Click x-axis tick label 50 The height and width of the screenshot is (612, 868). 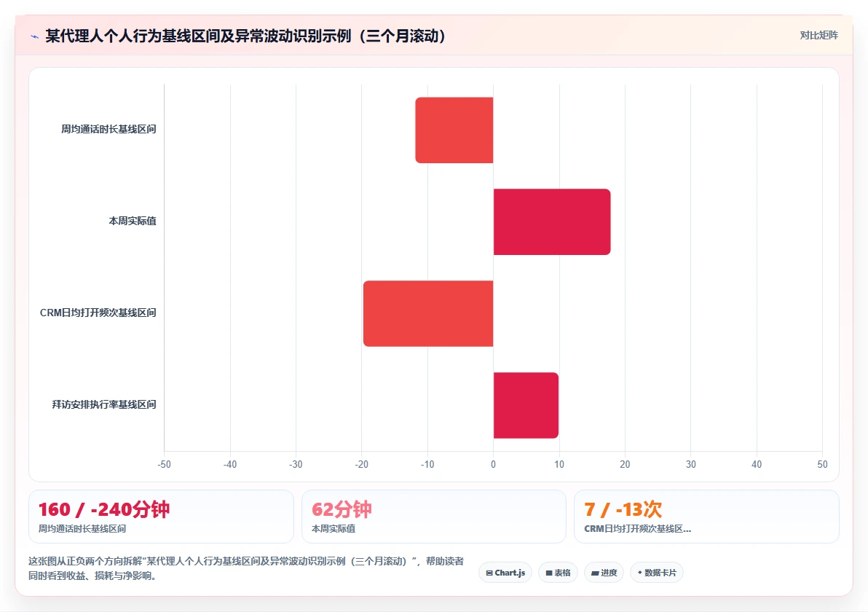(x=823, y=464)
